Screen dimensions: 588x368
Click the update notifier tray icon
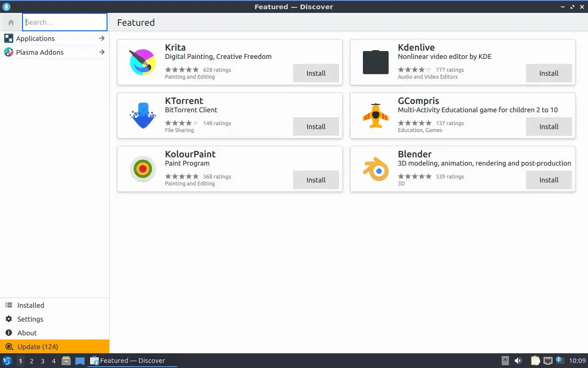560,360
